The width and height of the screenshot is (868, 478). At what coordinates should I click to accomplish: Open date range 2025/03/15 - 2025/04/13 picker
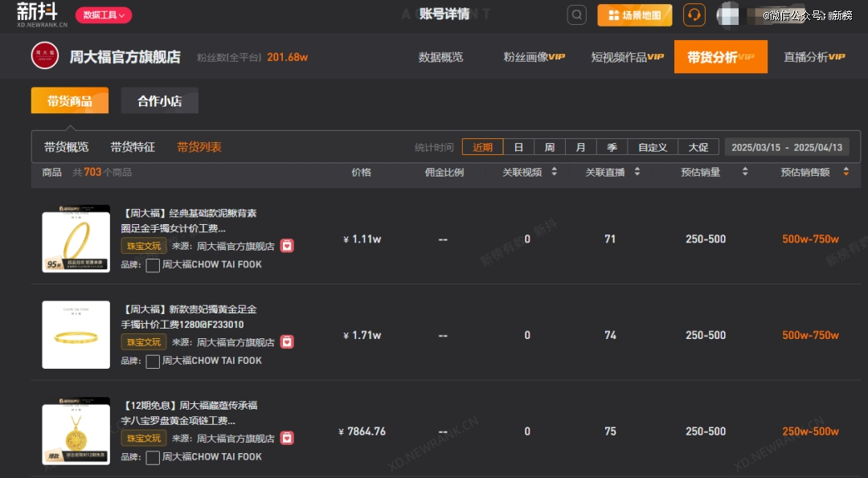tap(787, 147)
